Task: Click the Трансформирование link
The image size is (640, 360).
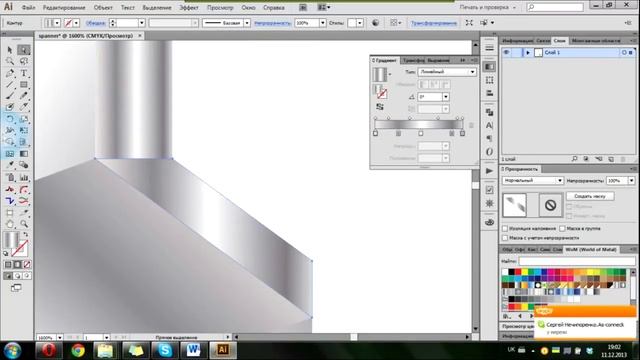Action: coord(434,23)
